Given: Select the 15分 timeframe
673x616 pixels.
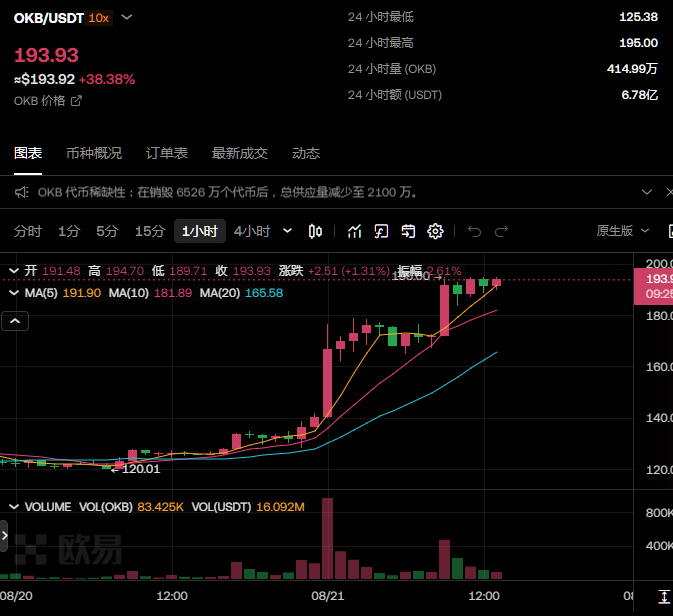Looking at the screenshot, I should point(150,231).
